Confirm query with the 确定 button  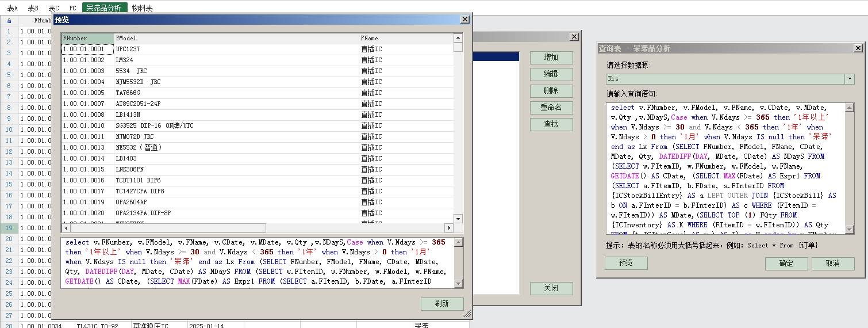coord(786,264)
